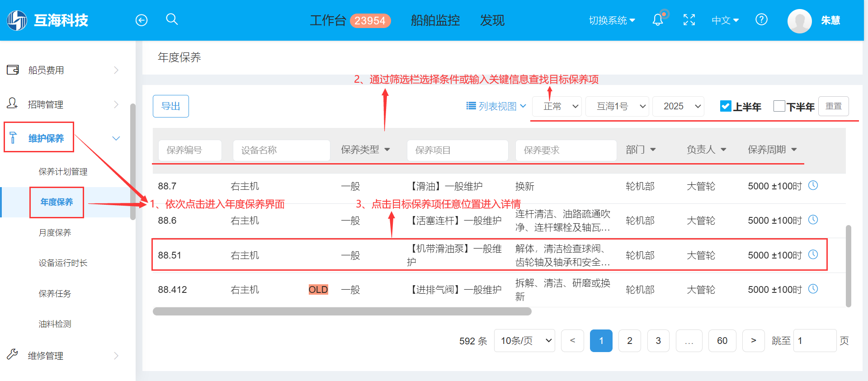The image size is (868, 381).
Task: Focus the 保养要求 filter input
Action: click(x=566, y=150)
